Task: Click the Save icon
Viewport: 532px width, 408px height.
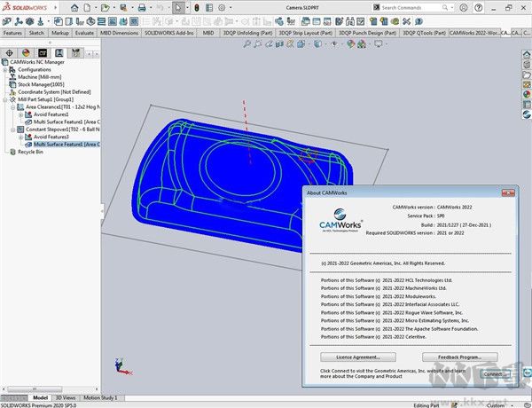Action: 123,7
